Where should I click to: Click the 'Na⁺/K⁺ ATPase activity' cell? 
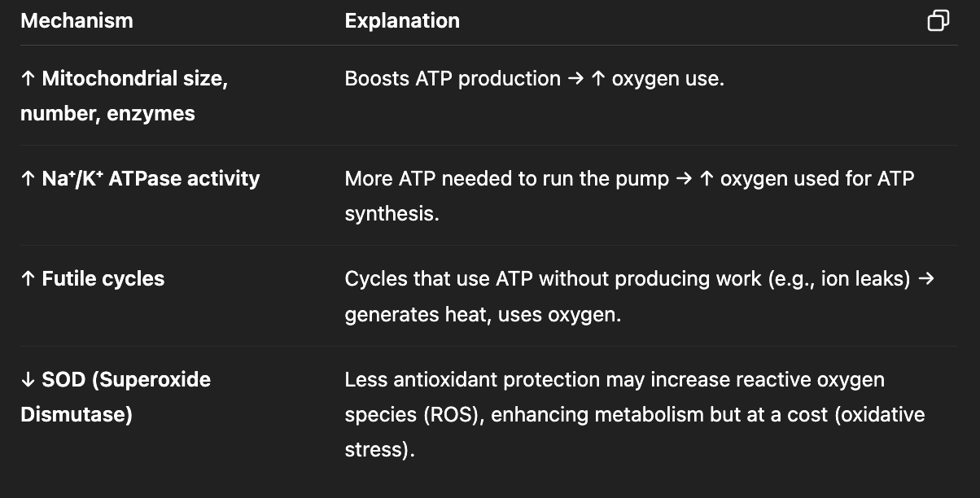coord(140,179)
